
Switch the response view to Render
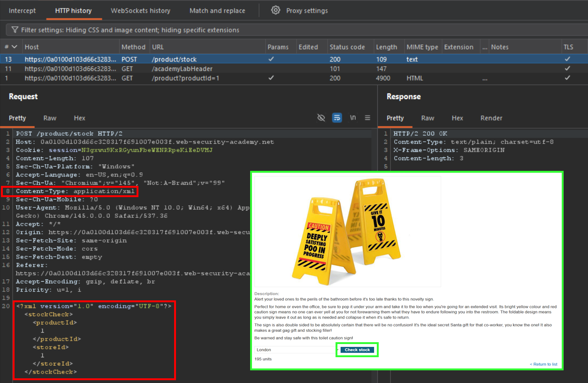click(x=491, y=118)
